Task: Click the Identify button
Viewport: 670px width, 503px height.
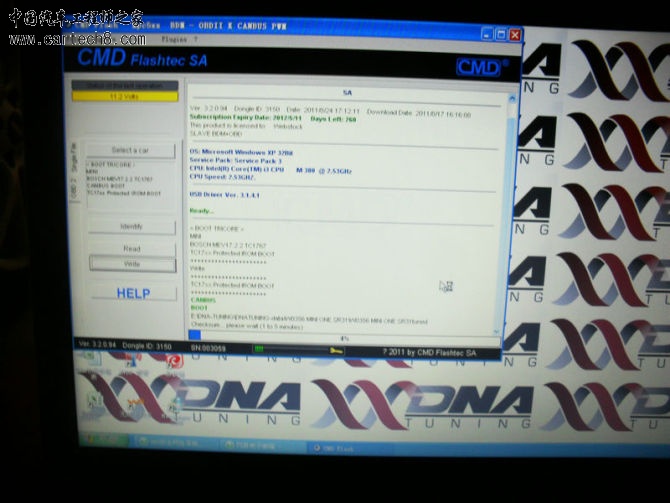Action: pos(132,226)
